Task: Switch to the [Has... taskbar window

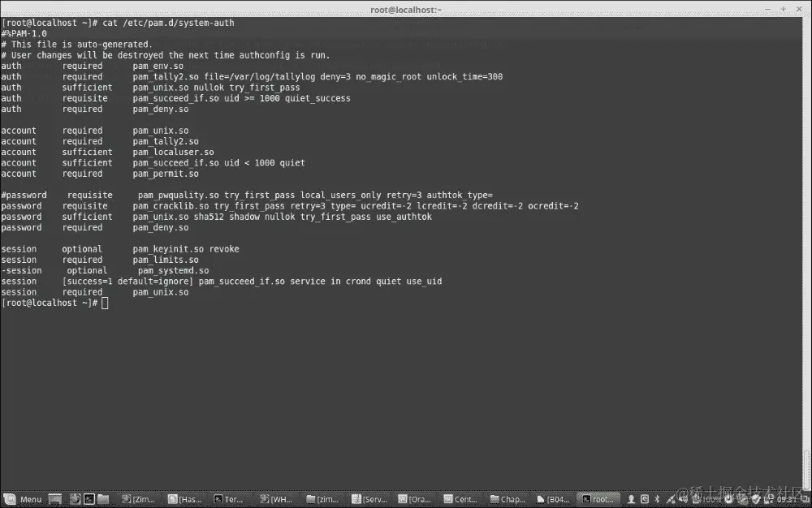Action: tap(185, 499)
